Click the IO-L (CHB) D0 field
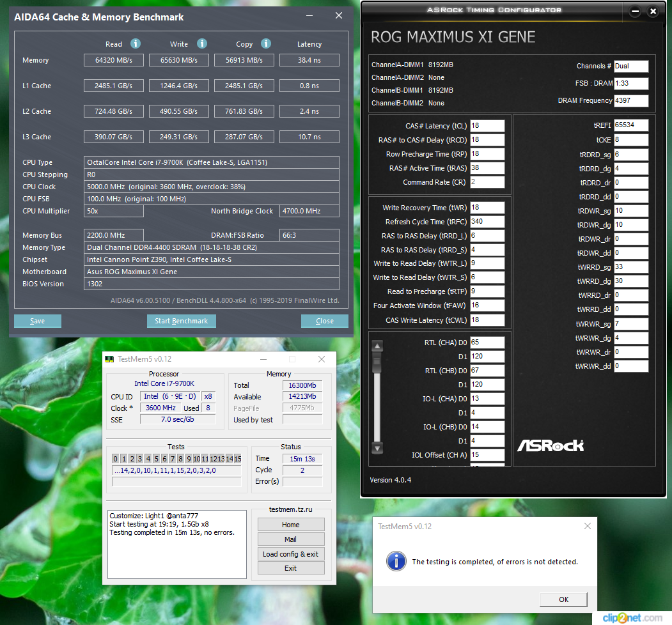The image size is (672, 625). click(x=487, y=427)
